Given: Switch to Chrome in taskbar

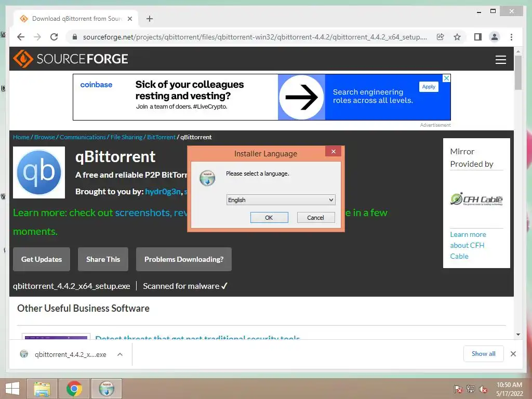Looking at the screenshot, I should click(74, 389).
